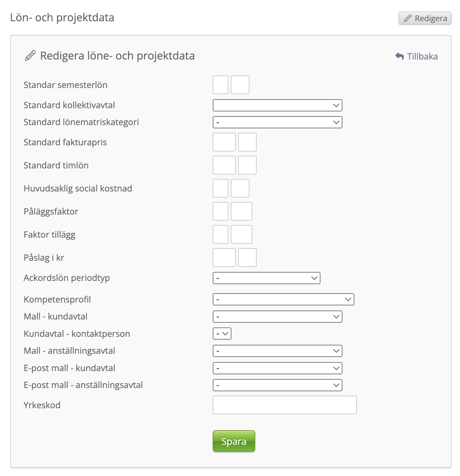The image size is (460, 476).
Task: Open the Mall - kundavtal dropdown
Action: coord(277,317)
